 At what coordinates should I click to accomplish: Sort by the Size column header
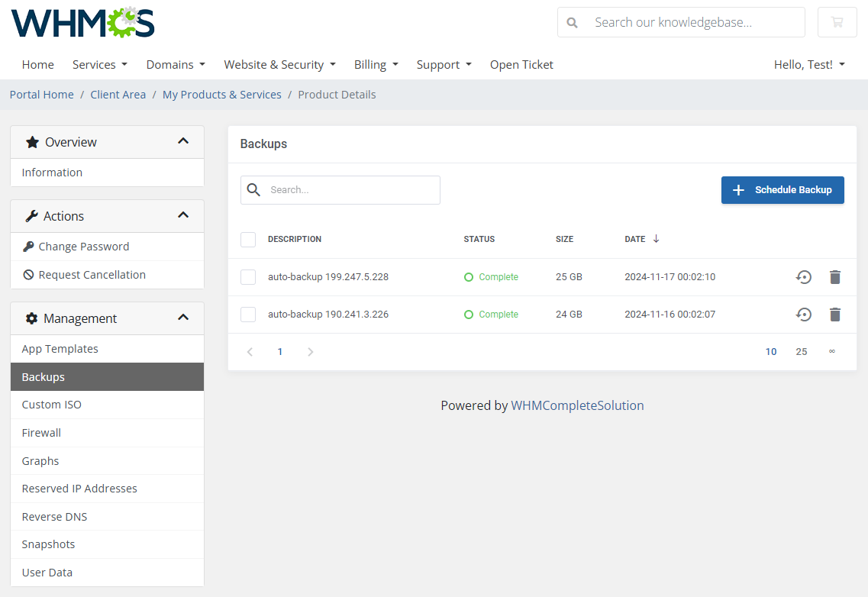565,239
